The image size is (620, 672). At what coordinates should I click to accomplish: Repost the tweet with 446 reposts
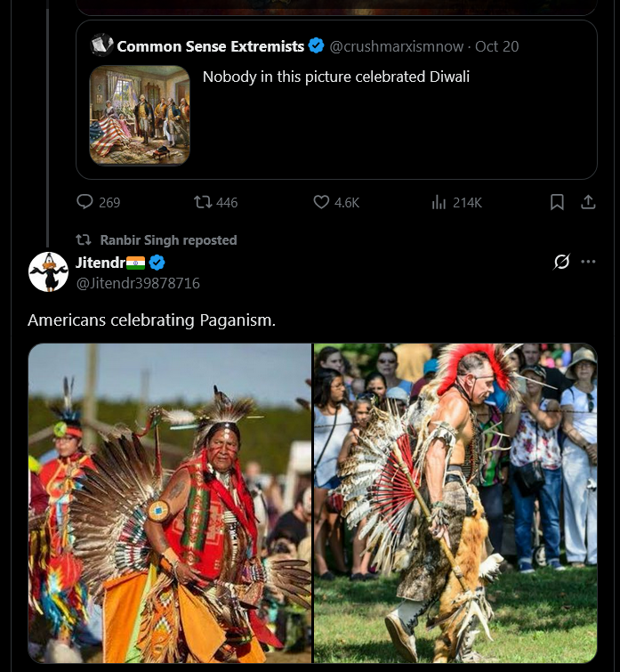pos(204,202)
